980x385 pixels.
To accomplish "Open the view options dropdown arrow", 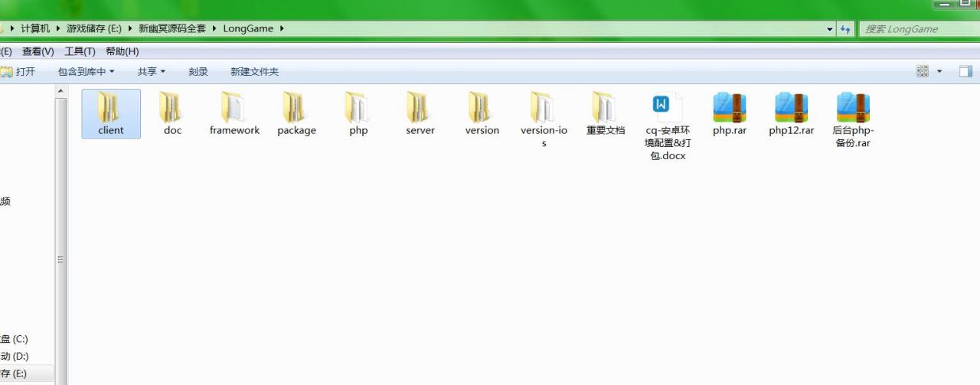I will click(x=939, y=71).
